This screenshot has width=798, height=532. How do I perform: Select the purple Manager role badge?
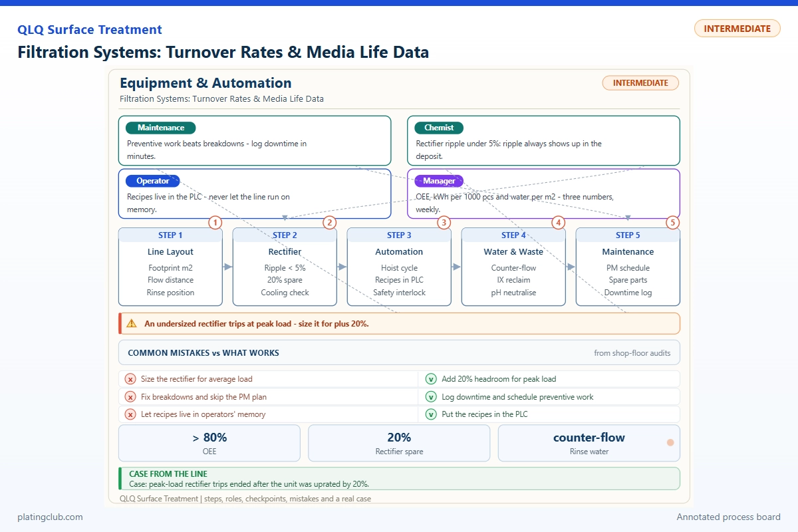[439, 181]
